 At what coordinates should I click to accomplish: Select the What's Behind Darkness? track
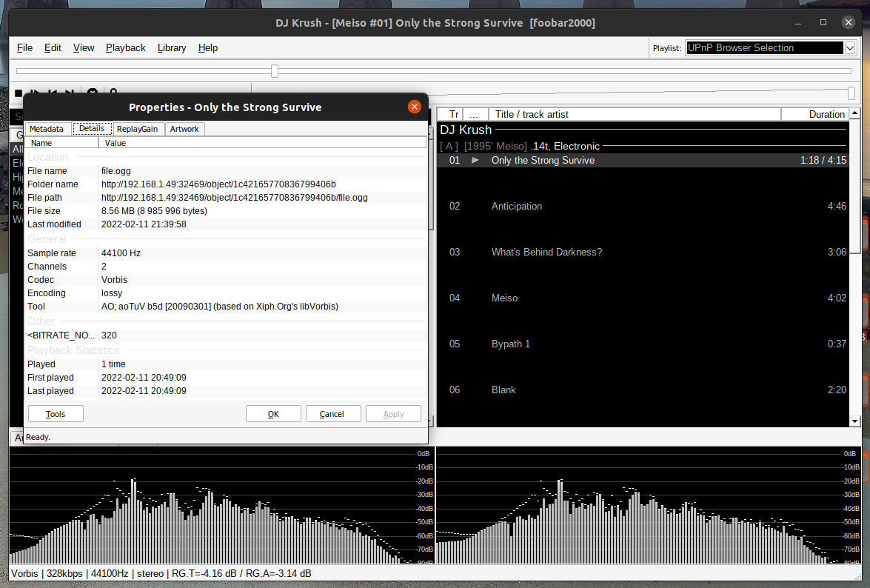point(546,253)
